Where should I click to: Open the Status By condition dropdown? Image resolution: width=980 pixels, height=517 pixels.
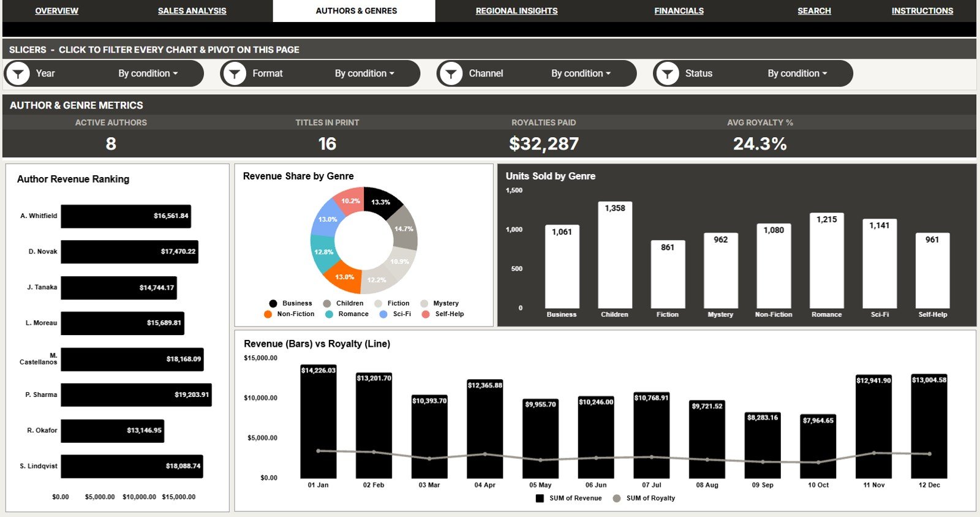[x=797, y=74]
